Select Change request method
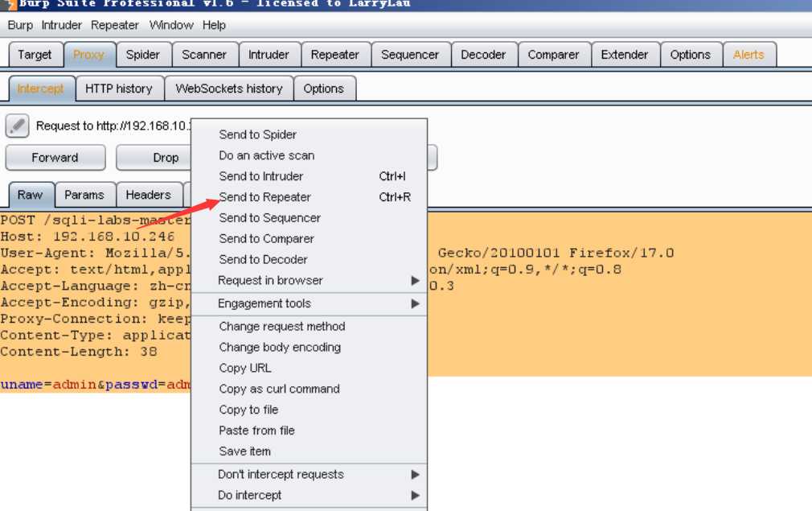Viewport: 812px width, 511px height. [x=310, y=327]
